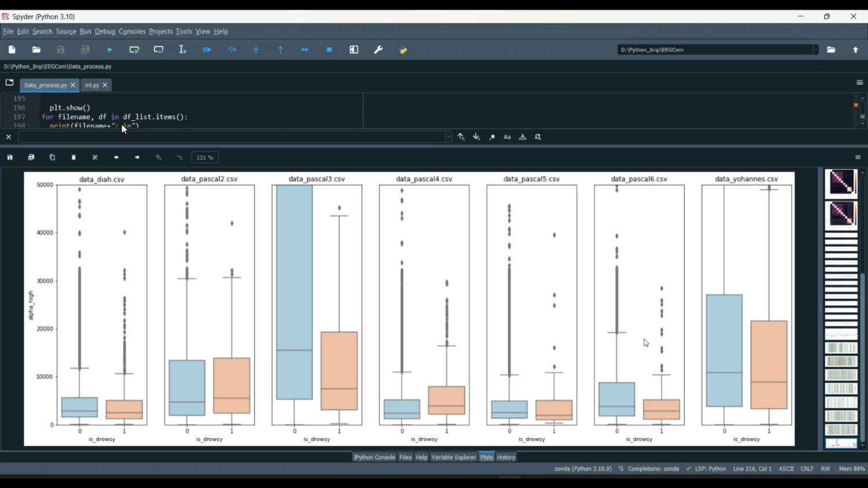Click the Run current cell icon
Screen dimensions: 868x488
[134, 50]
